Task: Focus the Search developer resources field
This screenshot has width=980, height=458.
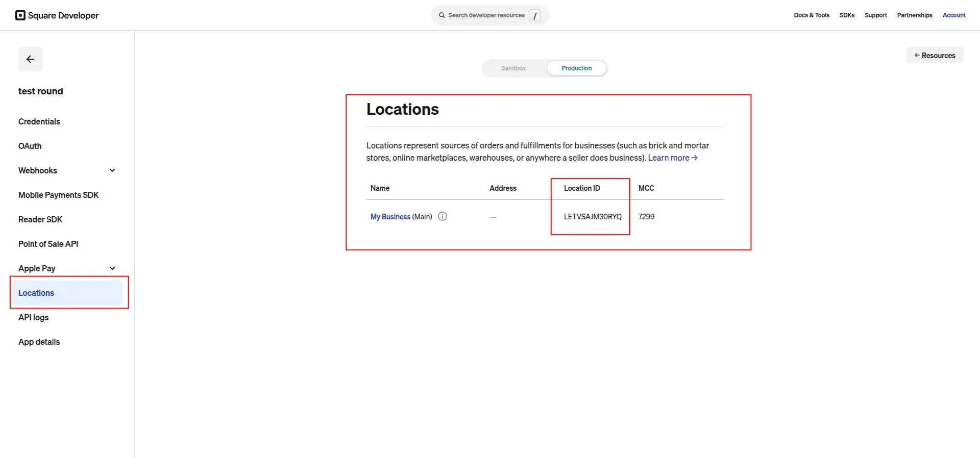Action: [490, 15]
